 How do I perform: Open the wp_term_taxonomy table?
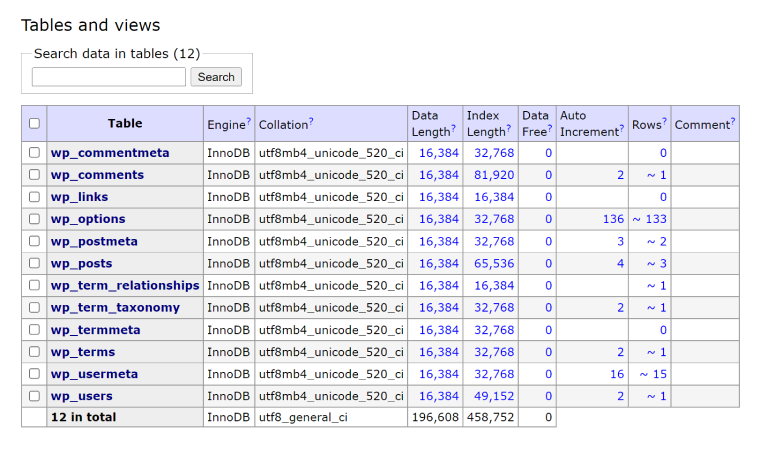click(x=115, y=307)
